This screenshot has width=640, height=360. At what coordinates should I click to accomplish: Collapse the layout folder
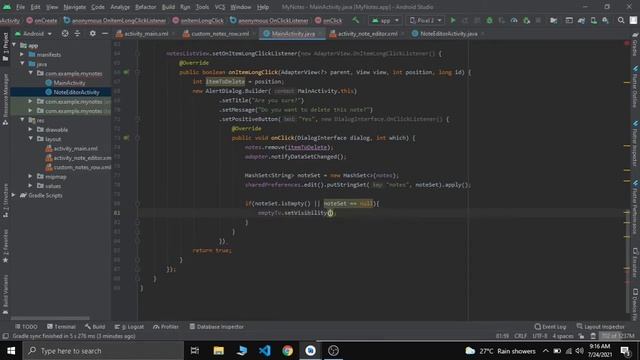coord(31,139)
